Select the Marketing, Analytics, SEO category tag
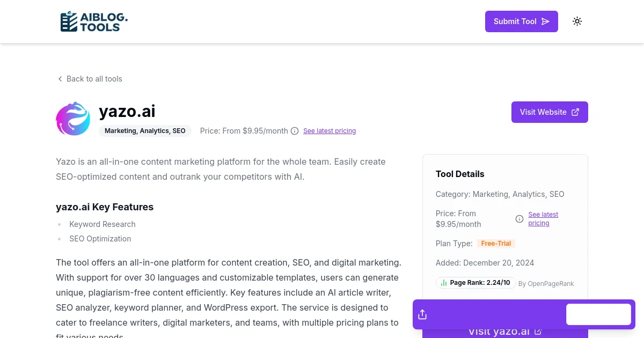The width and height of the screenshot is (644, 338). [145, 131]
